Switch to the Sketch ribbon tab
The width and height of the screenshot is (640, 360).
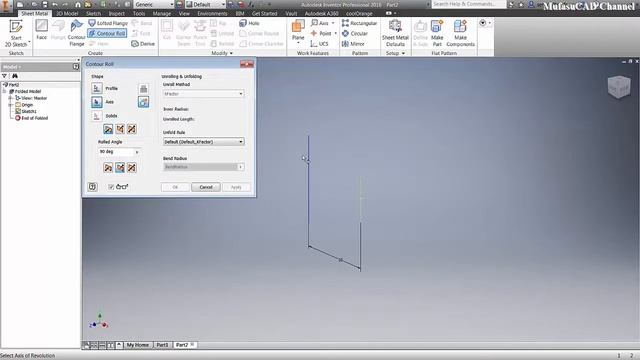tap(93, 13)
